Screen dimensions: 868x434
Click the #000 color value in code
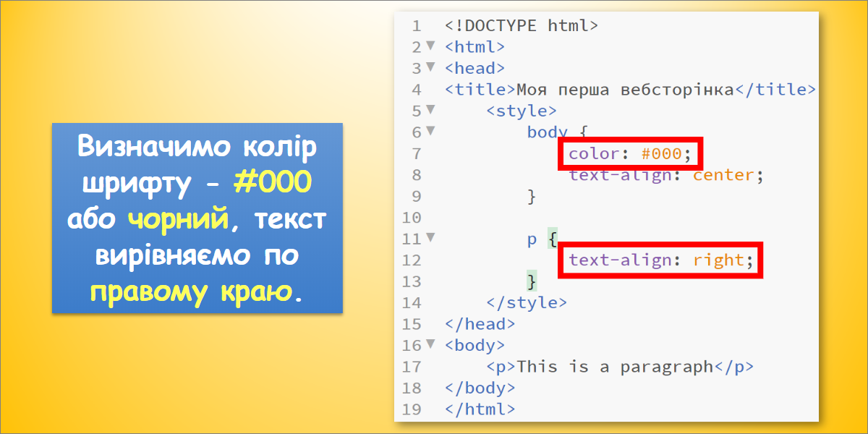coord(661,153)
